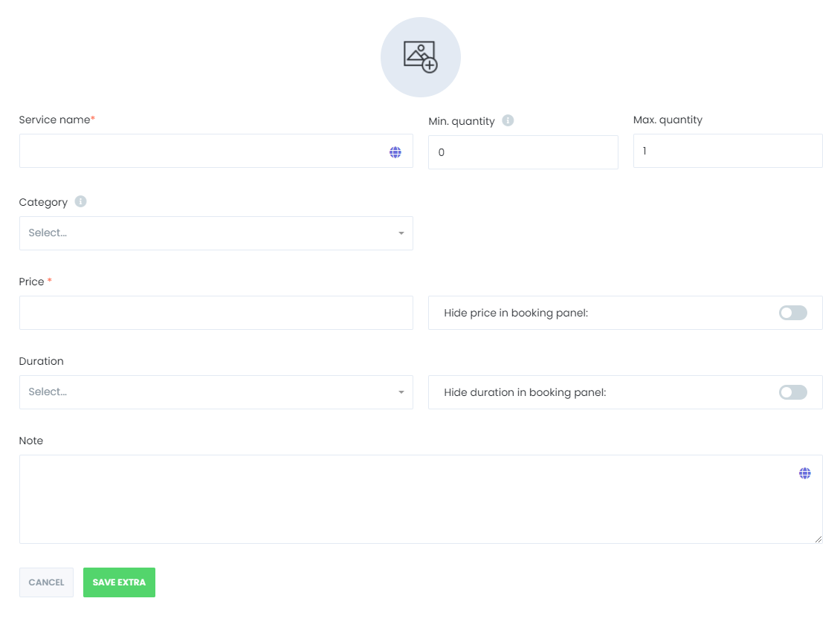Click the Duration dropdown arrow
Viewport: 840px width, 630px height.
click(401, 392)
